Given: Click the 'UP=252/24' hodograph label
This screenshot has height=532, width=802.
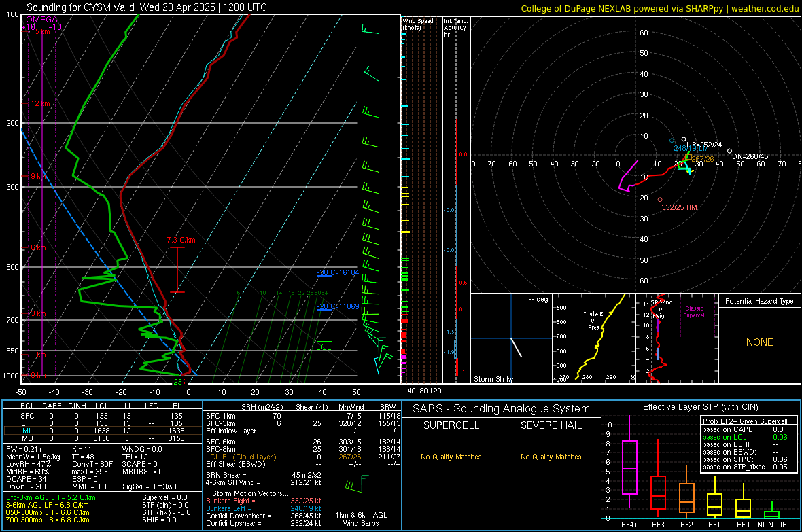Looking at the screenshot, I should 704,145.
